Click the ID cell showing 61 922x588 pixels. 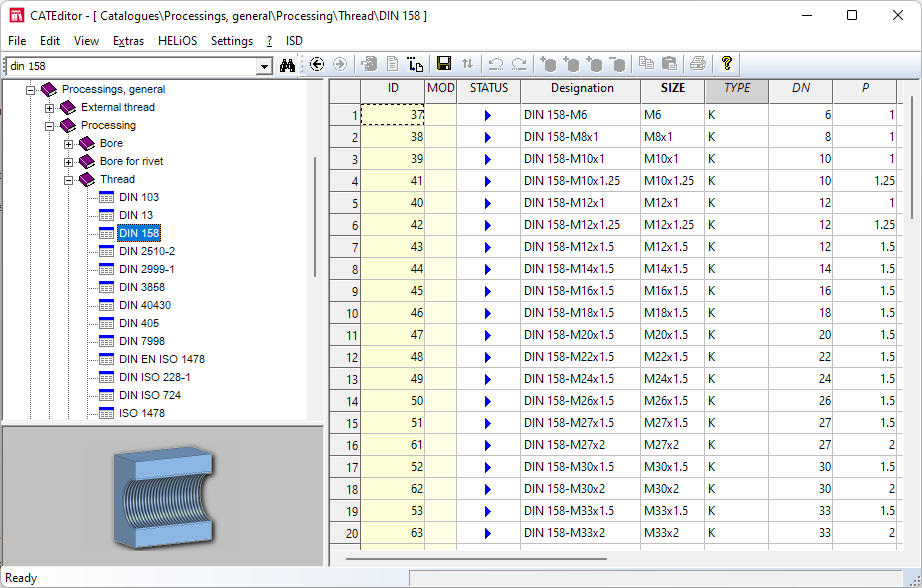click(393, 445)
